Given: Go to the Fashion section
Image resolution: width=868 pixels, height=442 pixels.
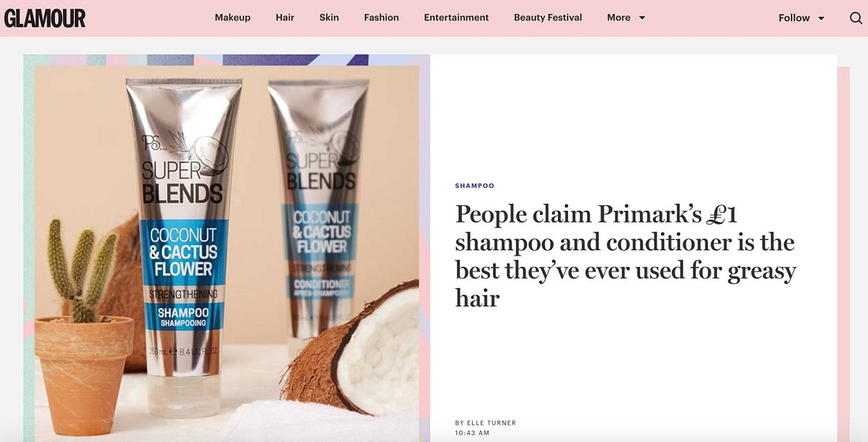Looking at the screenshot, I should tap(381, 17).
